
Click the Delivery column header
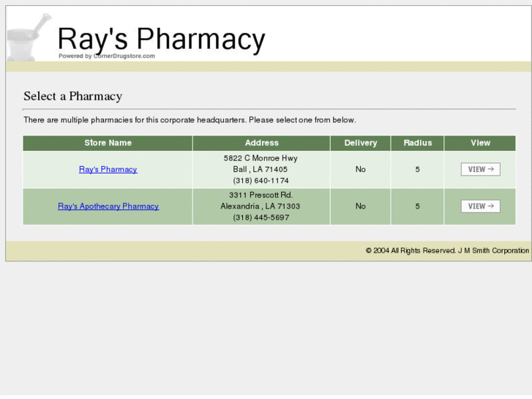tap(361, 143)
